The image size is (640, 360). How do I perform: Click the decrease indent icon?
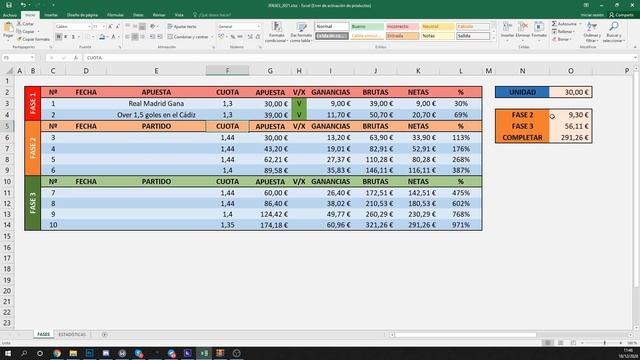pos(152,37)
